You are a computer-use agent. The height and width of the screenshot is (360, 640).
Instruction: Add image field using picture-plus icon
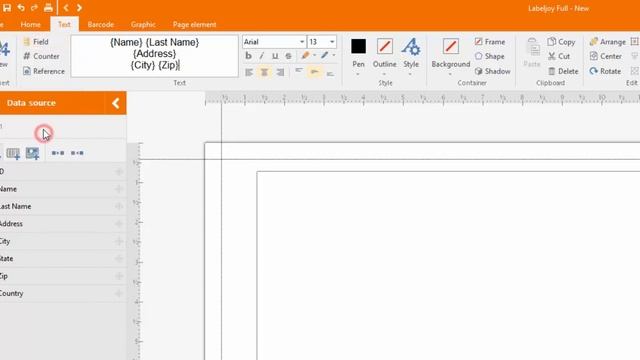pos(32,153)
